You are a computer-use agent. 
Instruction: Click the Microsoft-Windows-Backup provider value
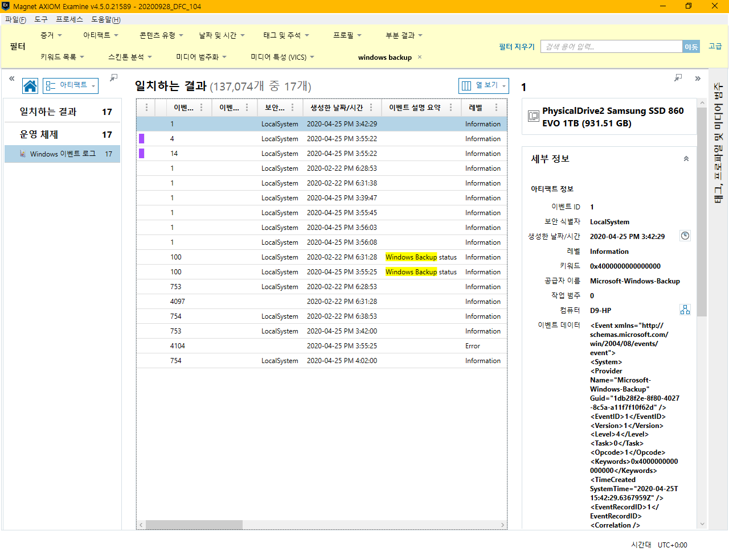(634, 281)
